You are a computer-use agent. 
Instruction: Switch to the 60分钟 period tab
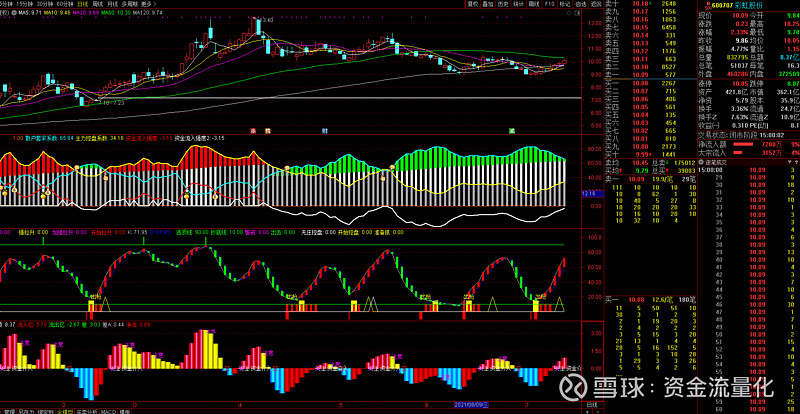pos(65,4)
